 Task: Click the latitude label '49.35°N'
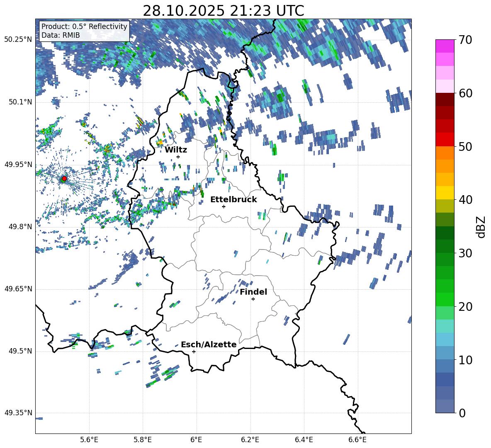click(18, 413)
